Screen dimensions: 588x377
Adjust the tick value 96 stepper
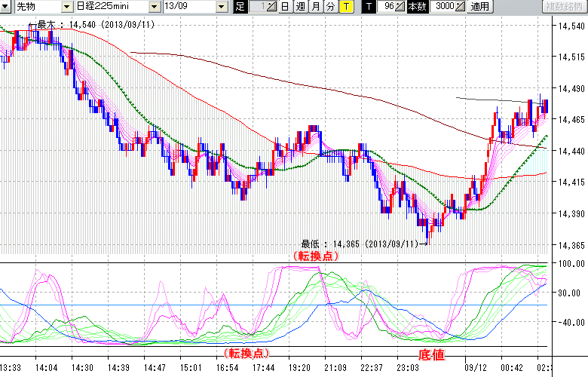400,7
